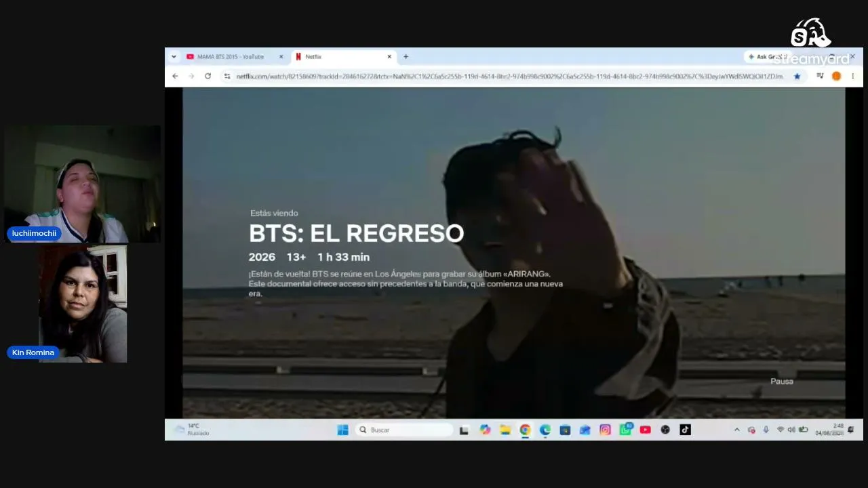Image resolution: width=868 pixels, height=488 pixels.
Task: Open a new browser tab
Action: (x=406, y=57)
